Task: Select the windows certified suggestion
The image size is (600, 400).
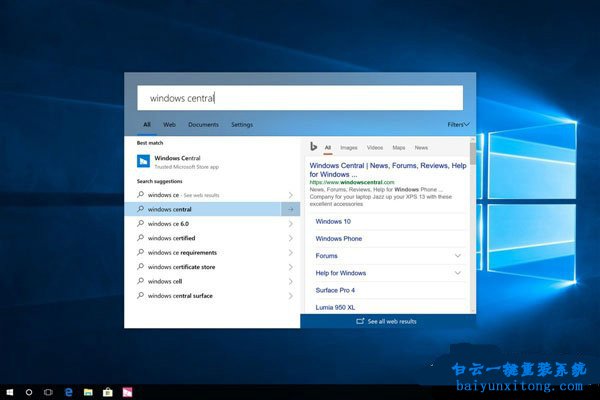Action: (212, 238)
